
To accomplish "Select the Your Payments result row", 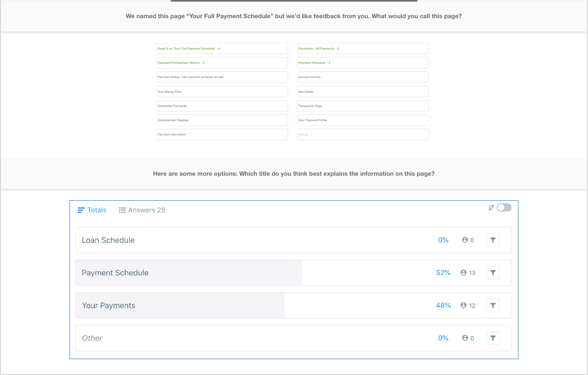I will coord(180,305).
